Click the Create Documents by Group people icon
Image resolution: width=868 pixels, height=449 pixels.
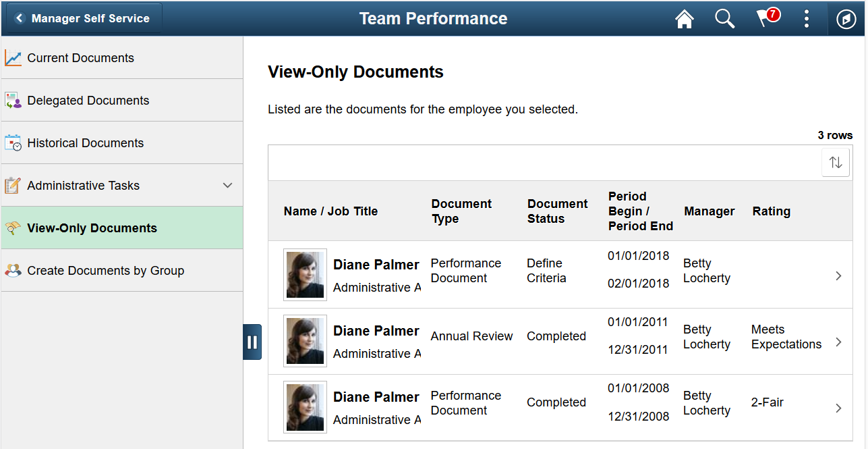(x=13, y=271)
